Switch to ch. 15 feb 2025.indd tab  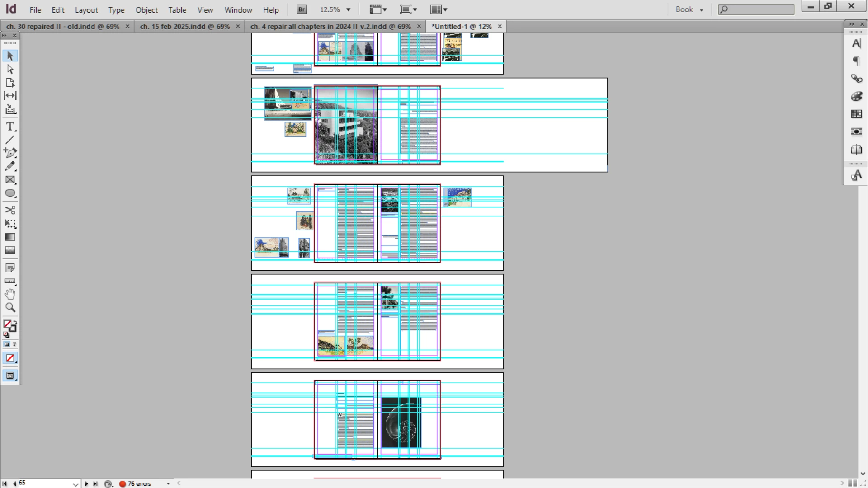tap(185, 26)
